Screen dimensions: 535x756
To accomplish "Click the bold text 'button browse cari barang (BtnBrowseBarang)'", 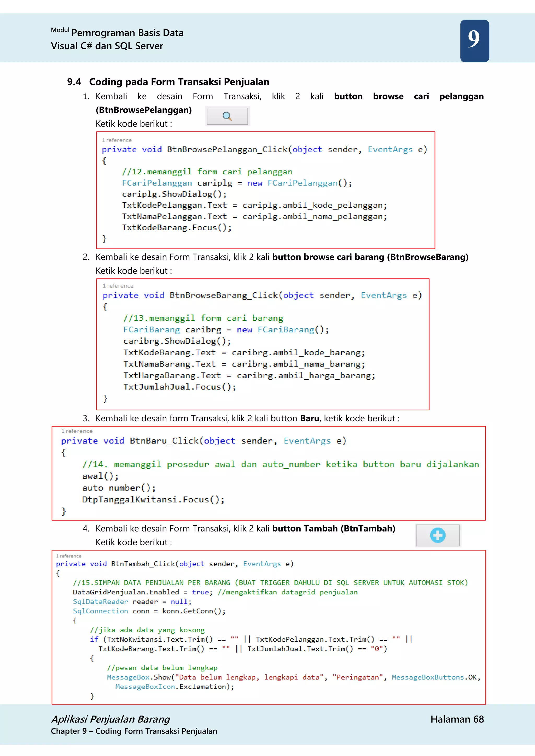I will 370,257.
